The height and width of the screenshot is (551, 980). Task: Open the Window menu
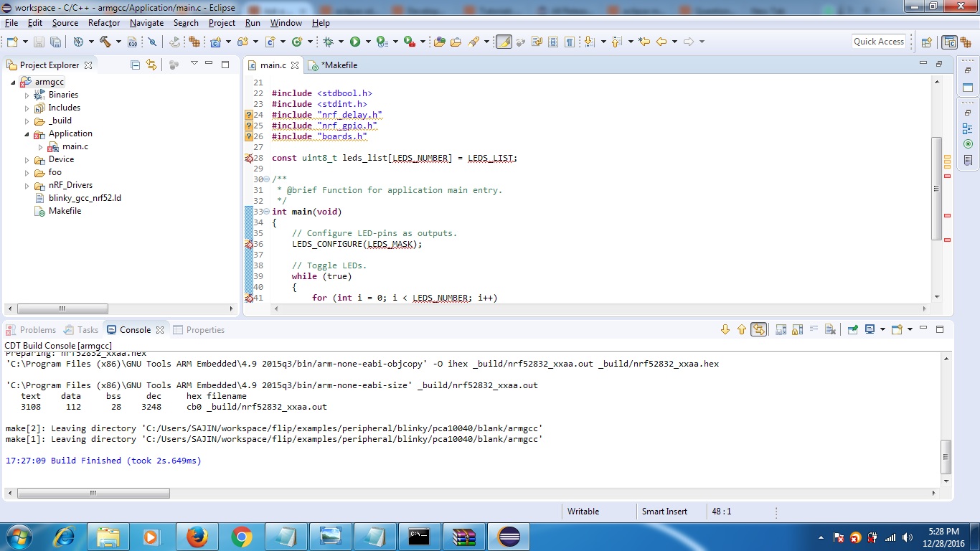pos(286,23)
